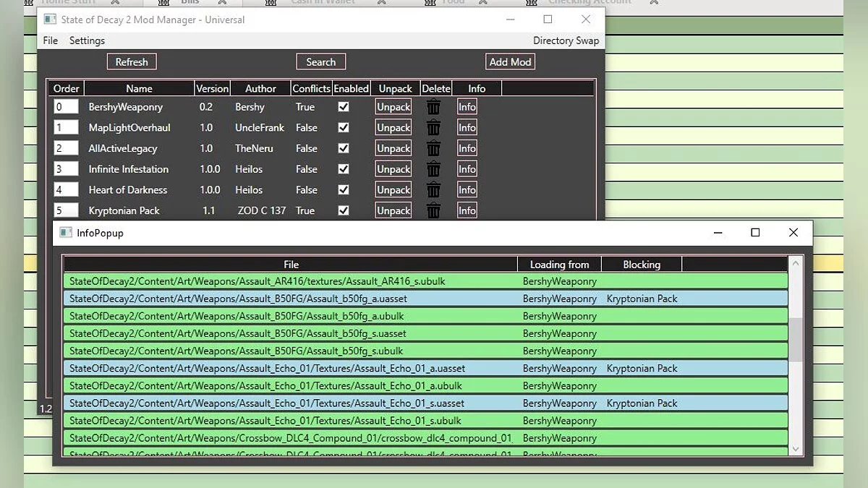Screen dimensions: 868x488
Task: Click scroll up arrow in InfoPopup list
Action: [796, 263]
